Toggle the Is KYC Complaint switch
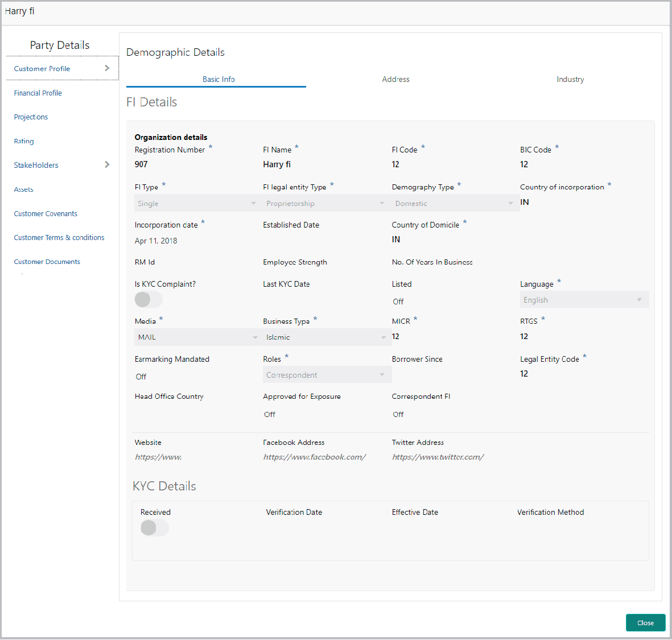Screen dimensions: 672x640 click(x=149, y=299)
